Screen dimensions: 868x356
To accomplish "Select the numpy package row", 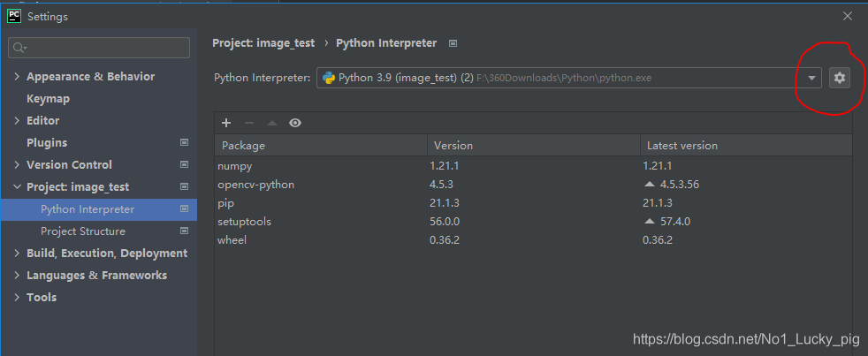I will (533, 165).
